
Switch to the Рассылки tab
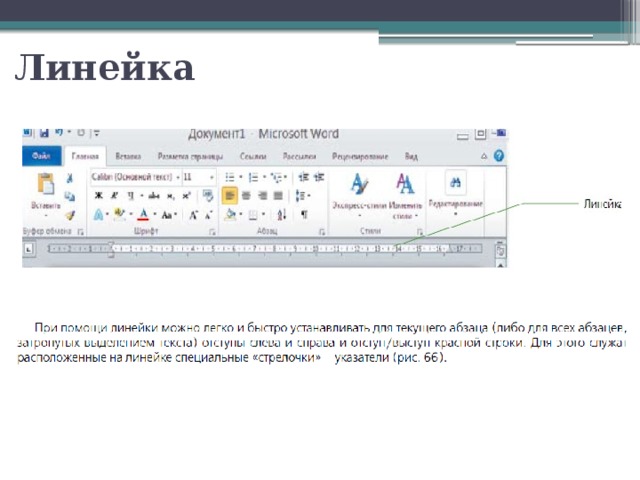click(x=300, y=156)
